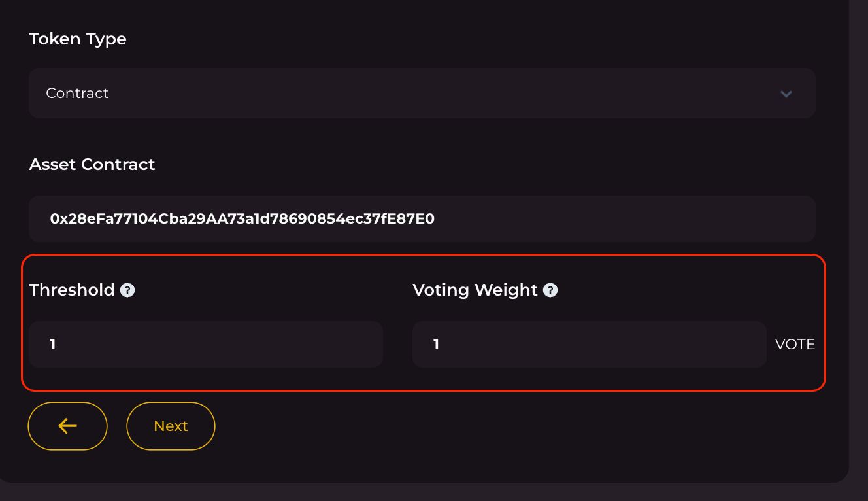Viewport: 868px width, 501px height.
Task: Click the Next button
Action: tap(171, 426)
